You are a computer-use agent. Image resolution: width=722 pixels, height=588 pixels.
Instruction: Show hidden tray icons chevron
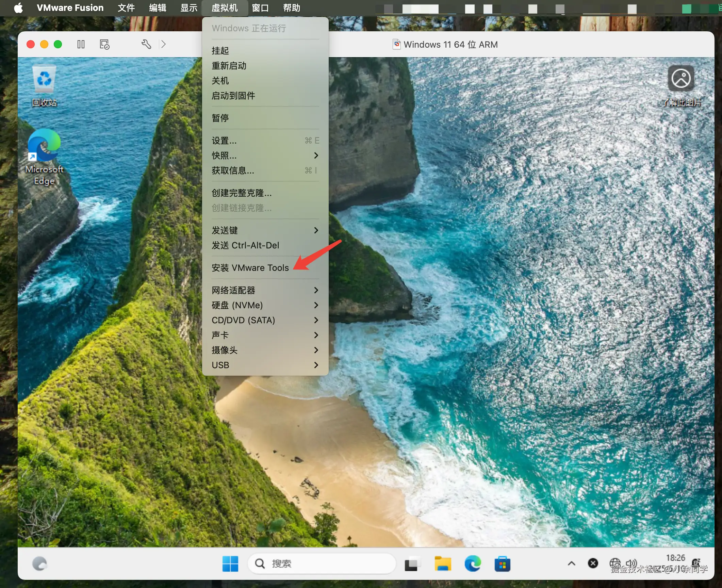(x=572, y=564)
